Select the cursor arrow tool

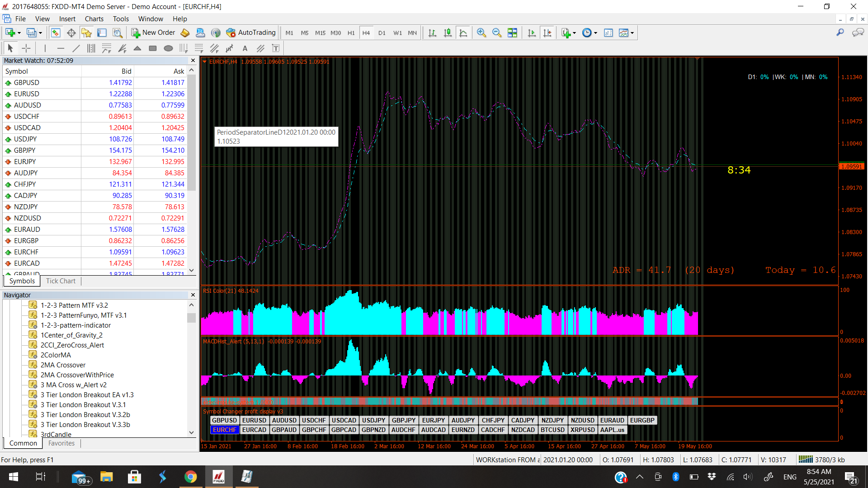click(x=10, y=48)
